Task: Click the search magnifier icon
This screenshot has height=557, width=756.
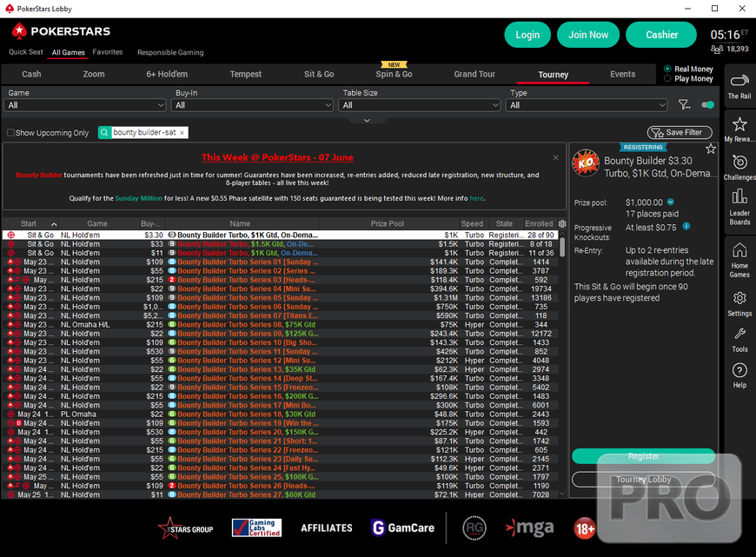Action: point(104,133)
